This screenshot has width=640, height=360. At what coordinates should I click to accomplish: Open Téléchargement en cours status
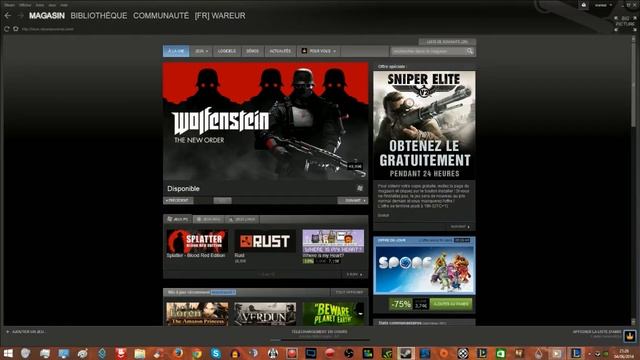pyautogui.click(x=319, y=332)
